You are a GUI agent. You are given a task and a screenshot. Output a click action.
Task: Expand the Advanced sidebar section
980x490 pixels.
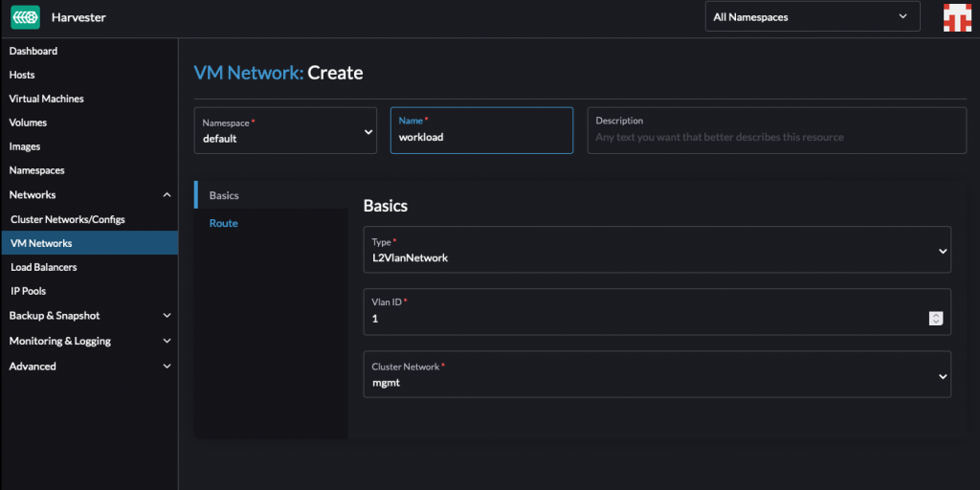coord(167,367)
